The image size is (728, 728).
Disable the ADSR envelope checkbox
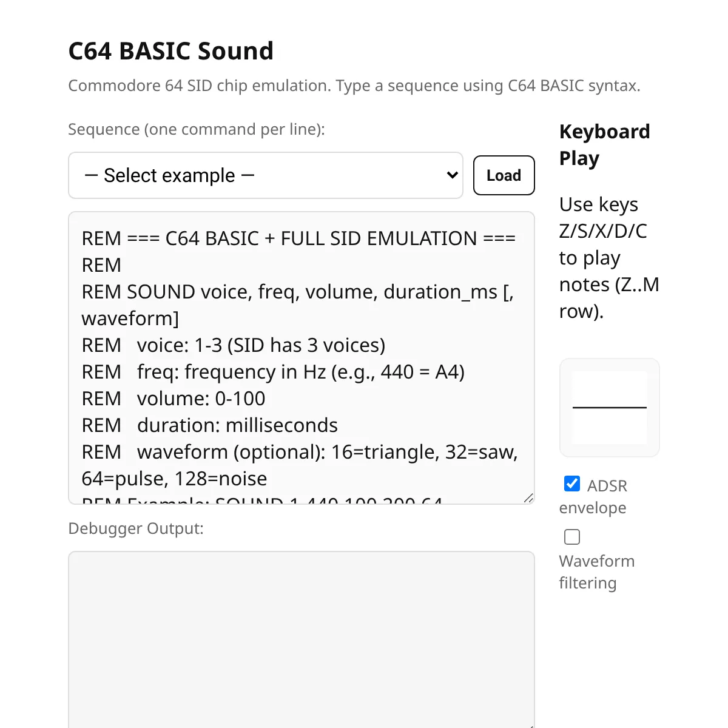[572, 484]
